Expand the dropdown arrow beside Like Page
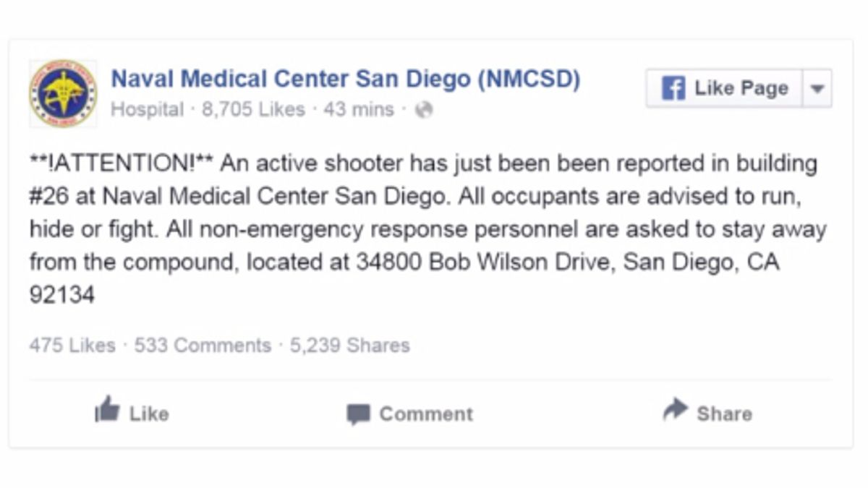Screen dimensions: 868x488 coord(817,89)
